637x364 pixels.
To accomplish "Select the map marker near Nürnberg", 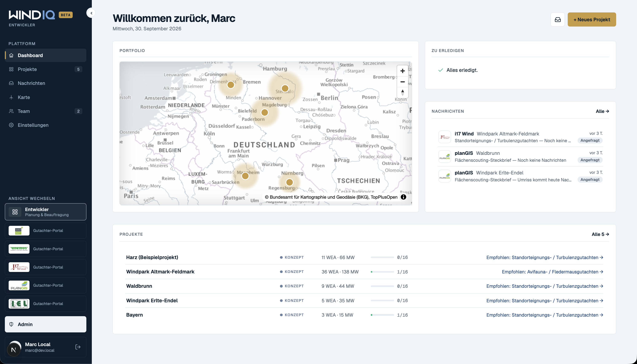I will (x=289, y=182).
